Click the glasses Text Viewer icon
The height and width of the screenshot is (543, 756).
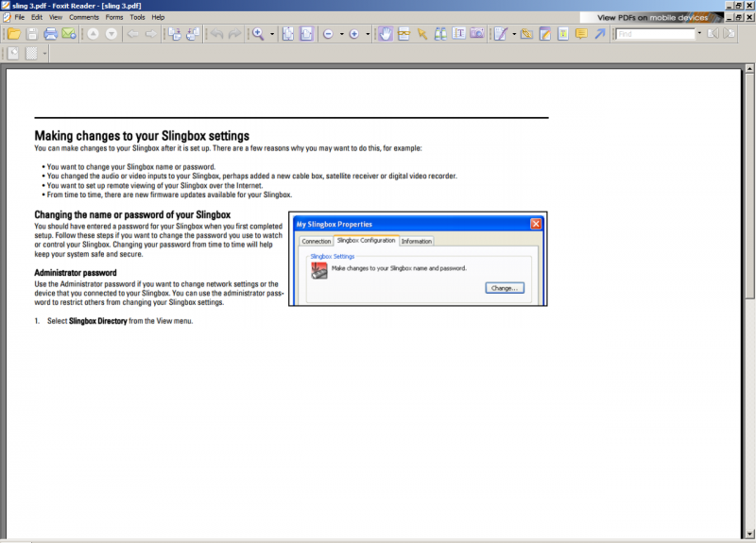click(404, 34)
